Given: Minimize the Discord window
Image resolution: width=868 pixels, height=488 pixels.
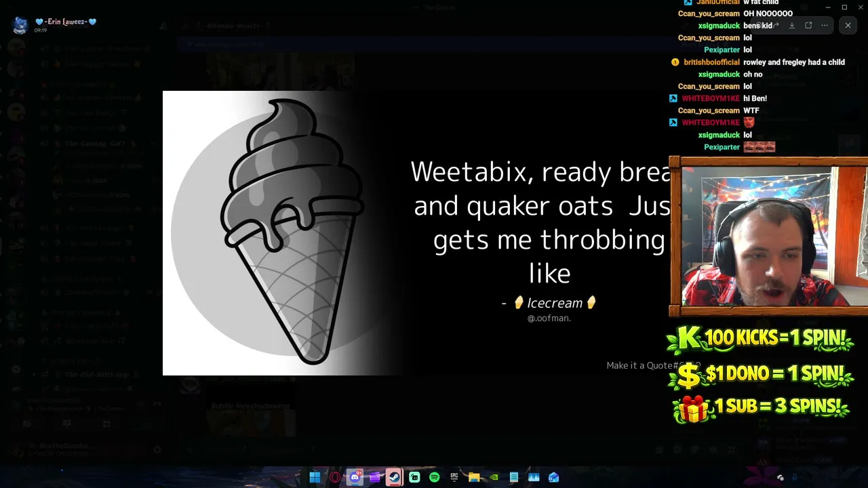Looking at the screenshot, I should tap(828, 7).
